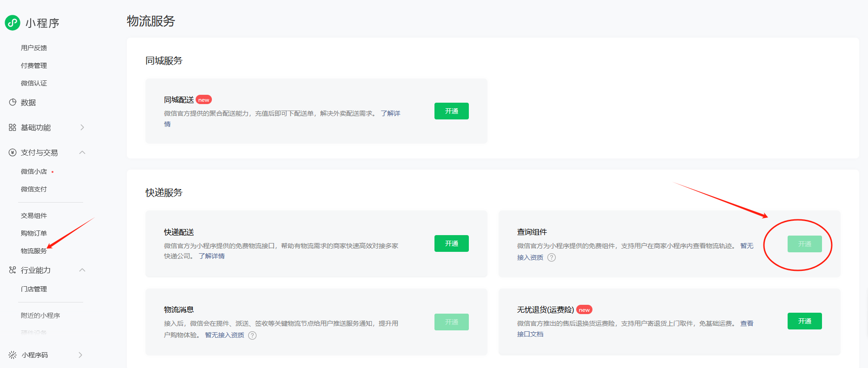Click 暂无接入资质 link under 物流消息
The width and height of the screenshot is (868, 368).
point(224,335)
